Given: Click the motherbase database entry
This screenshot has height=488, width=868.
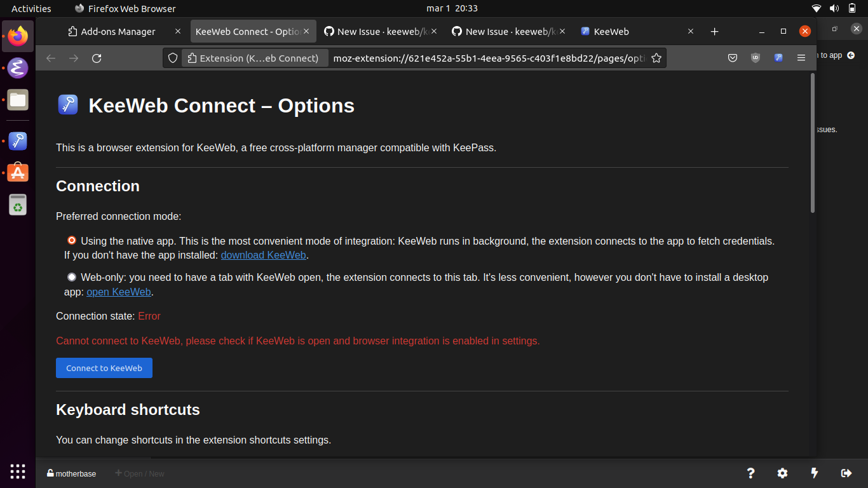Looking at the screenshot, I should (71, 473).
